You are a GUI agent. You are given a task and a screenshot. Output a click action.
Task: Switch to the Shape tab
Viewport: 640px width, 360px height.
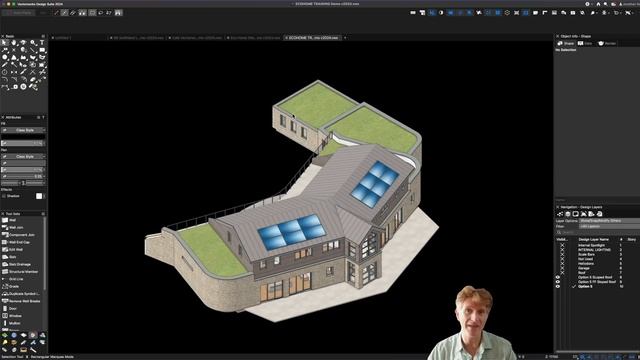(566, 43)
